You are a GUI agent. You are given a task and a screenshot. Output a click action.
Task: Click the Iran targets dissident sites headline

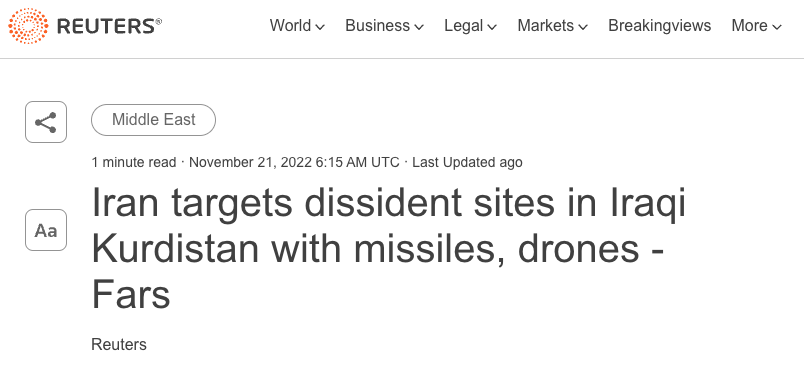pos(389,249)
